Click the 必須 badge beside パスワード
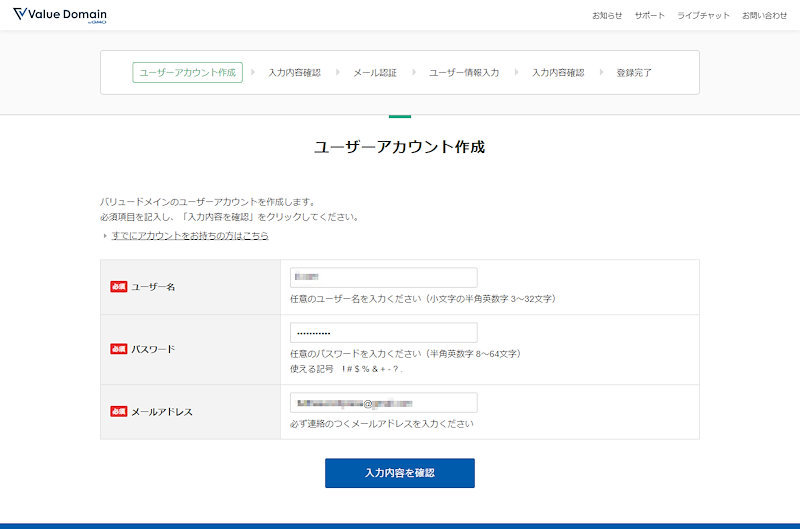Image resolution: width=800 pixels, height=529 pixels. click(x=118, y=349)
